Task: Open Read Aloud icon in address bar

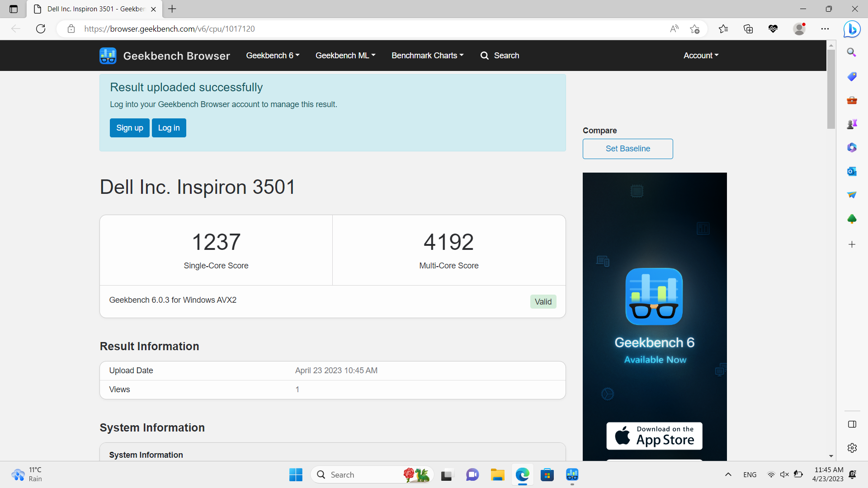Action: pos(674,29)
